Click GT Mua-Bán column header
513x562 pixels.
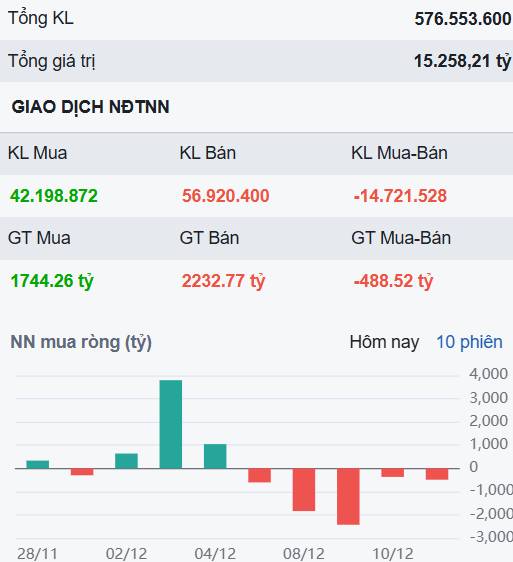click(401, 238)
